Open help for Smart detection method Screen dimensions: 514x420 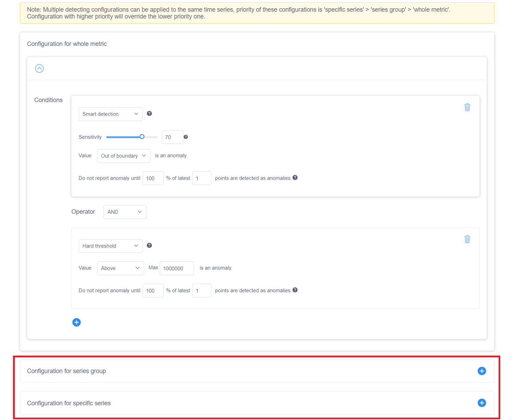[x=149, y=114]
